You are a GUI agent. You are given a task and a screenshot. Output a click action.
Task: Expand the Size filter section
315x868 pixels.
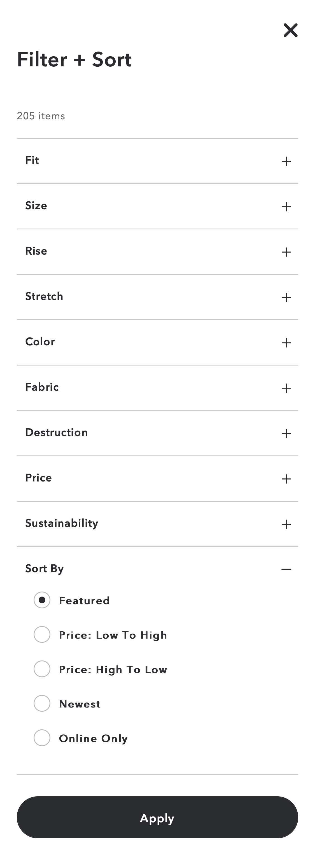pos(286,206)
